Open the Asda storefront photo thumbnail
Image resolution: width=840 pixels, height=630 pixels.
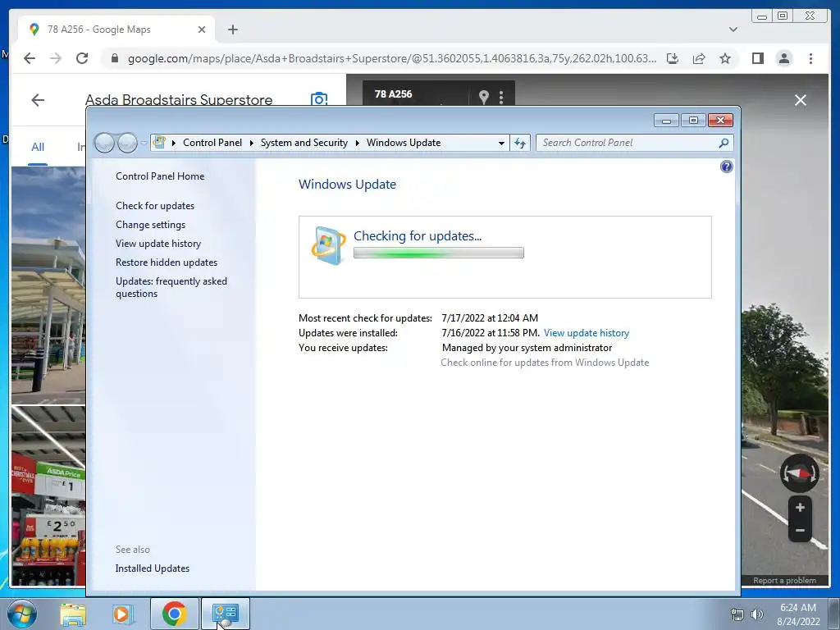(48, 285)
